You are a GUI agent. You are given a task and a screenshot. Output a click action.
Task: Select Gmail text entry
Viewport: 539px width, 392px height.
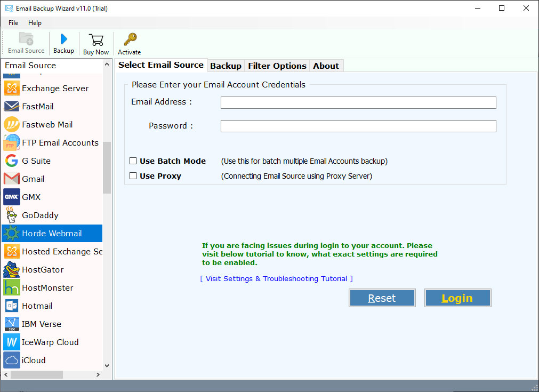[34, 179]
